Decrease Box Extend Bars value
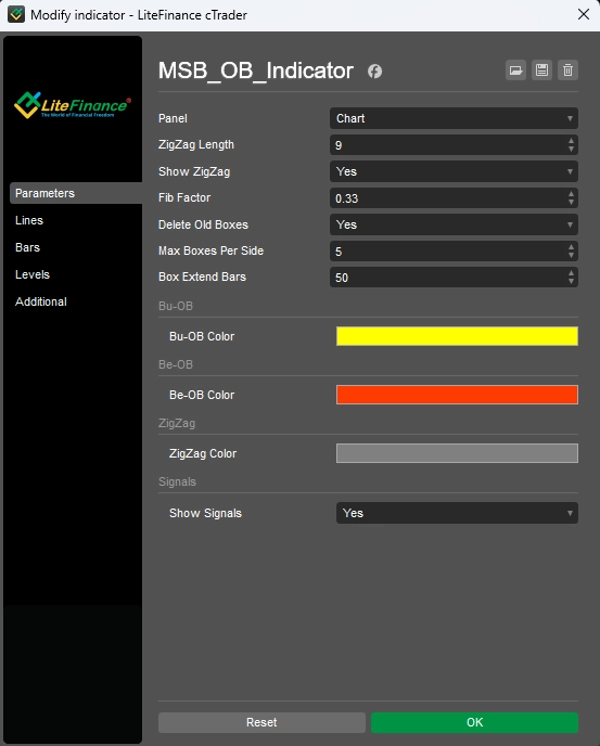 [x=571, y=282]
